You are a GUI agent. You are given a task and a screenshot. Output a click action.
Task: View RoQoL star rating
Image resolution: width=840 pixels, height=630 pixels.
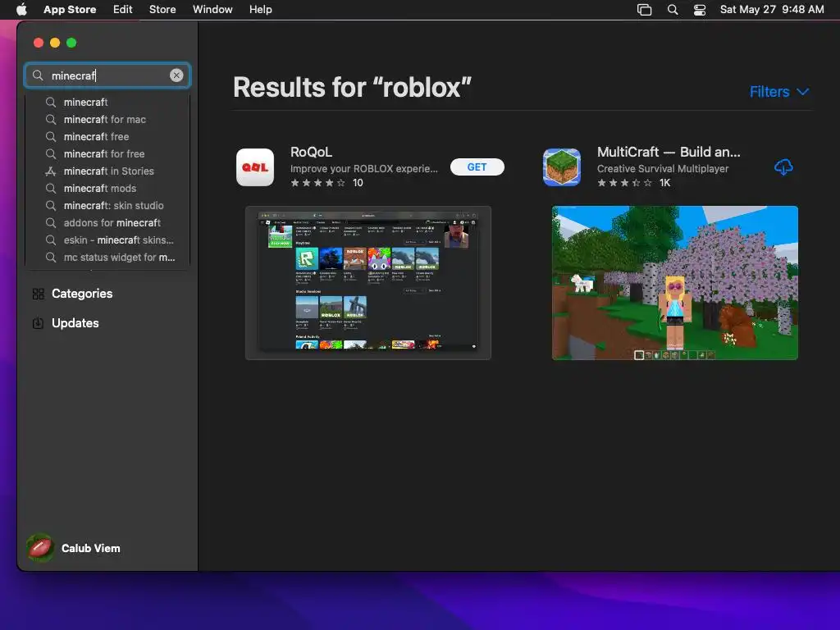coord(317,183)
